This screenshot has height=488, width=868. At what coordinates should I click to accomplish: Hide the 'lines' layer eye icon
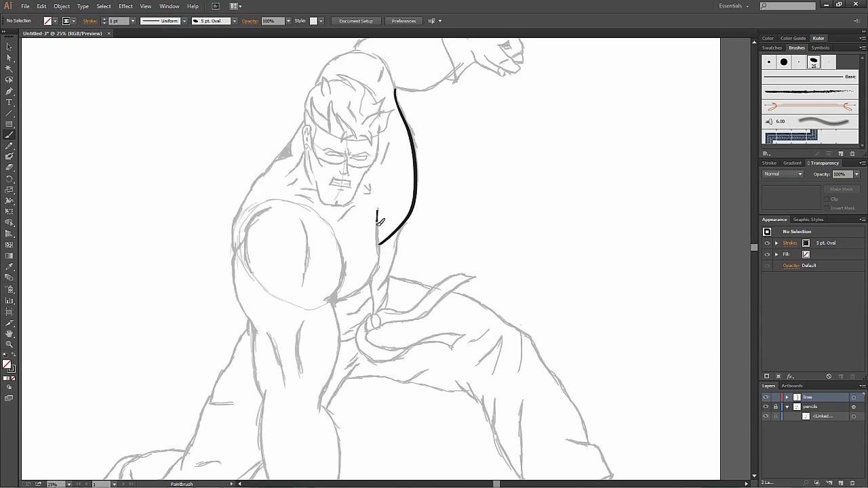click(766, 397)
